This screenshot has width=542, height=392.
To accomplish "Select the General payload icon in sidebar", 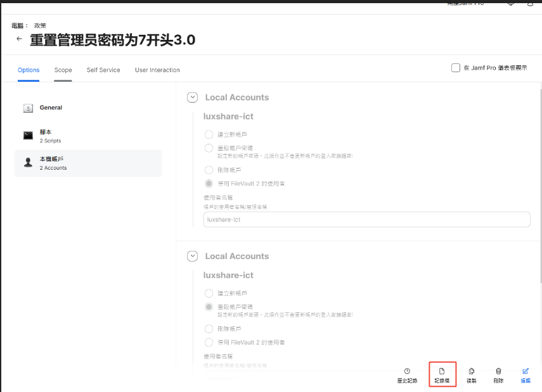I will [x=28, y=108].
